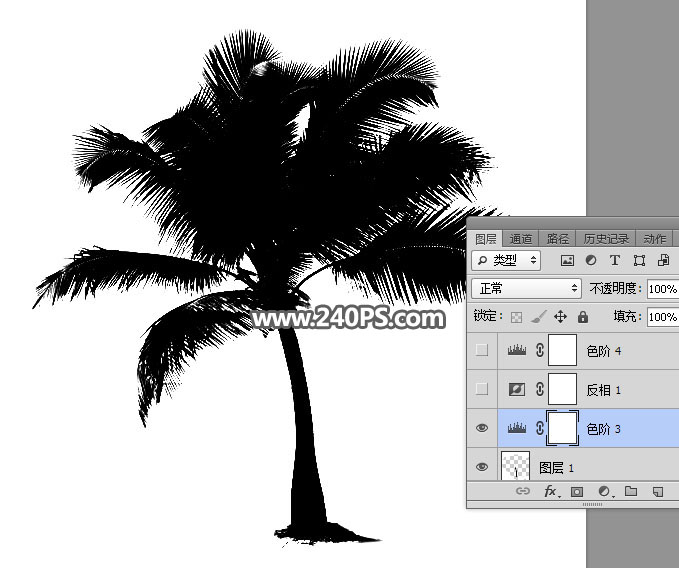This screenshot has height=568, width=679.
Task: Click the 不透明度 100% field
Action: [663, 289]
